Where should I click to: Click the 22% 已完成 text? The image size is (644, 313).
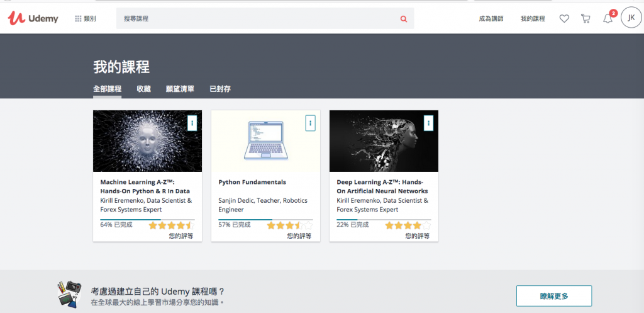click(353, 225)
